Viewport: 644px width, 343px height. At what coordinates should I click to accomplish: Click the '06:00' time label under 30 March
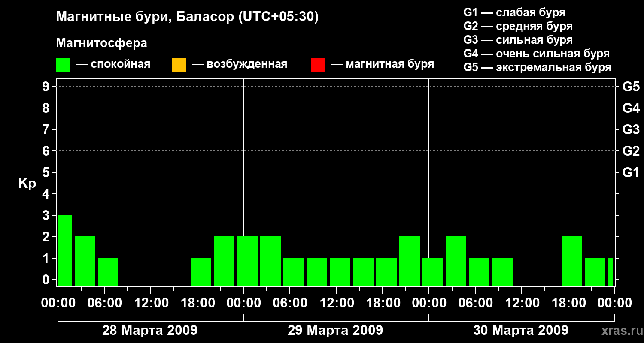[475, 303]
